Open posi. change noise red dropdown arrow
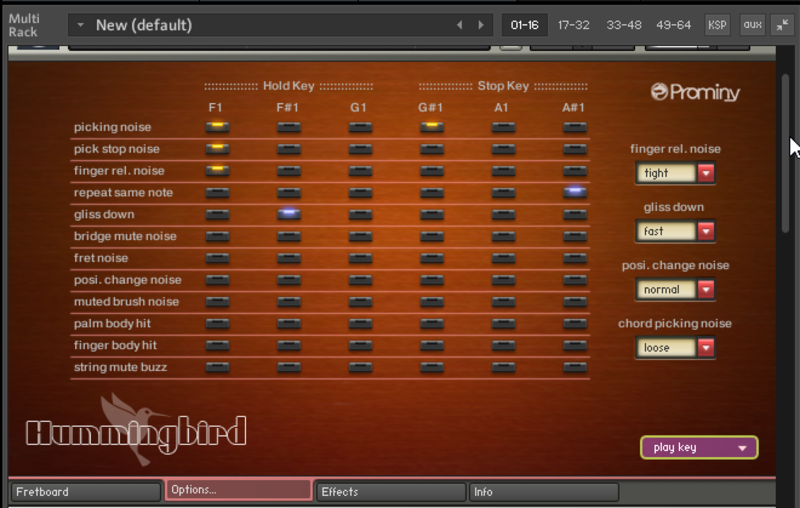The width and height of the screenshot is (800, 508). 706,289
